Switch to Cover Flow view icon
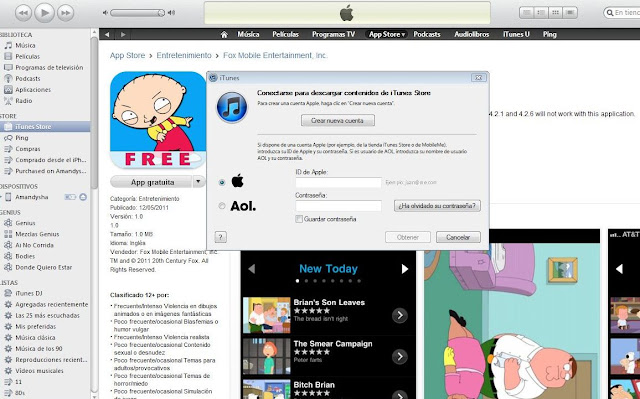Screen dimensions: 640x399 (570, 13)
